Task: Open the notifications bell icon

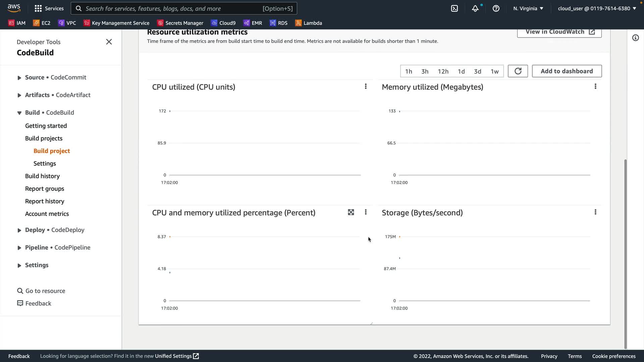Action: 475,8
